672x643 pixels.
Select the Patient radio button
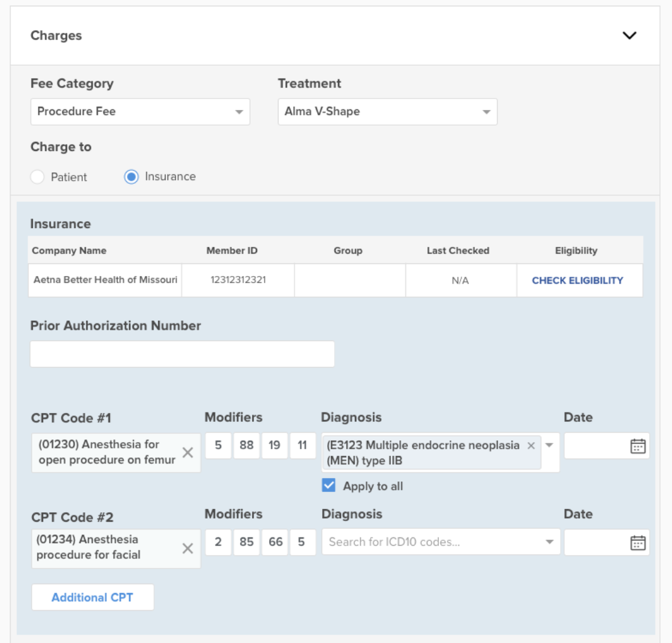(37, 177)
